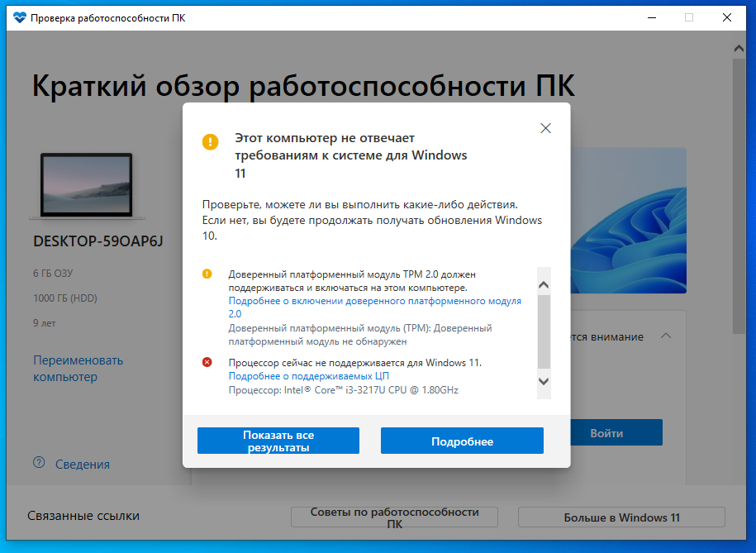
Task: Collapse the 'внимание' section chevron
Action: pos(666,336)
